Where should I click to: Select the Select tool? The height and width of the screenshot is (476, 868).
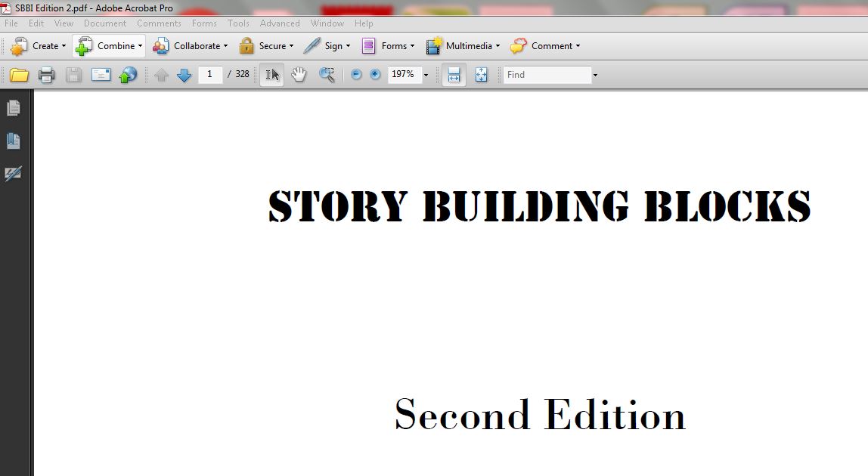[271, 74]
